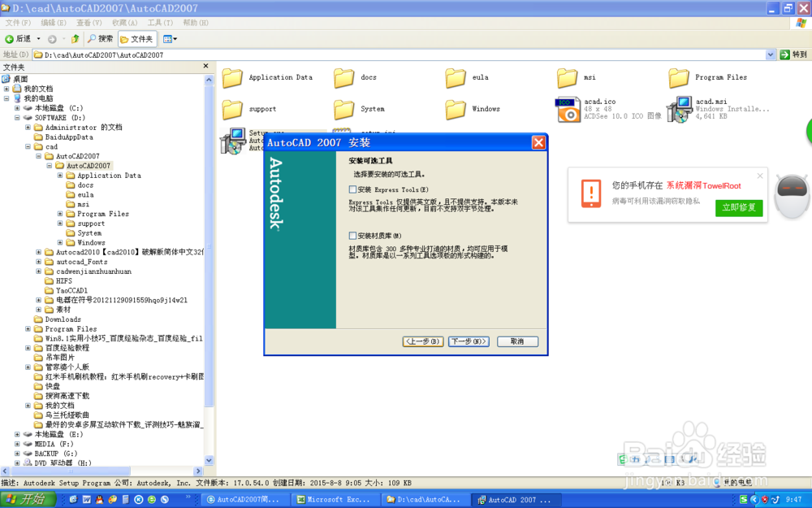Expand the 本地磁盘 (C:) tree node
Image resolution: width=812 pixels, height=508 pixels.
[x=17, y=108]
